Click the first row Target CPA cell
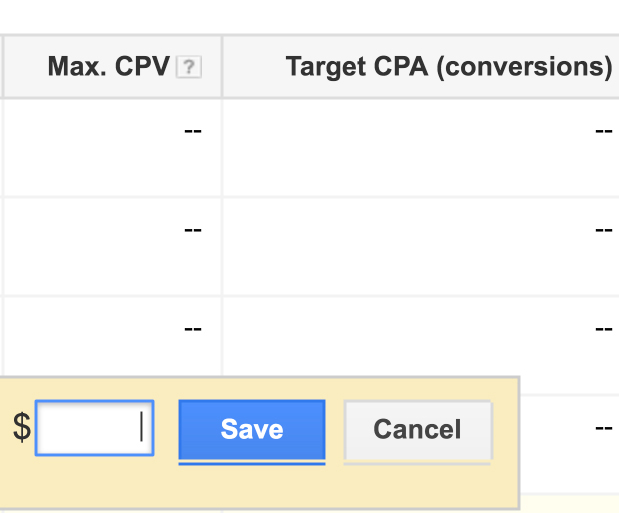 [x=603, y=132]
